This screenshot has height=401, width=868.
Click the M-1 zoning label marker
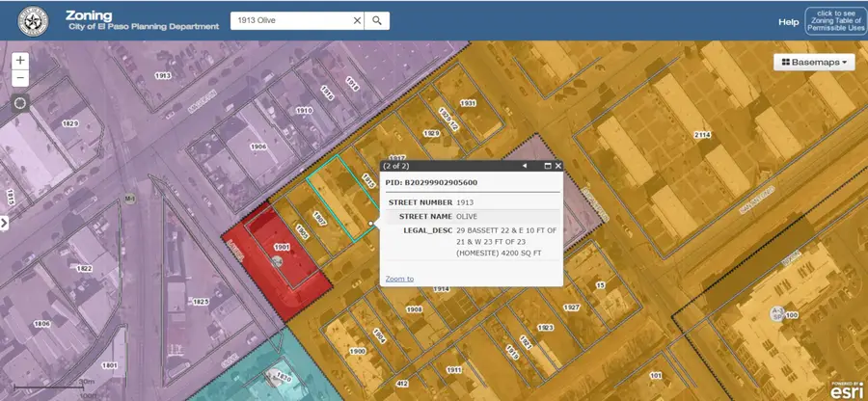tap(129, 200)
